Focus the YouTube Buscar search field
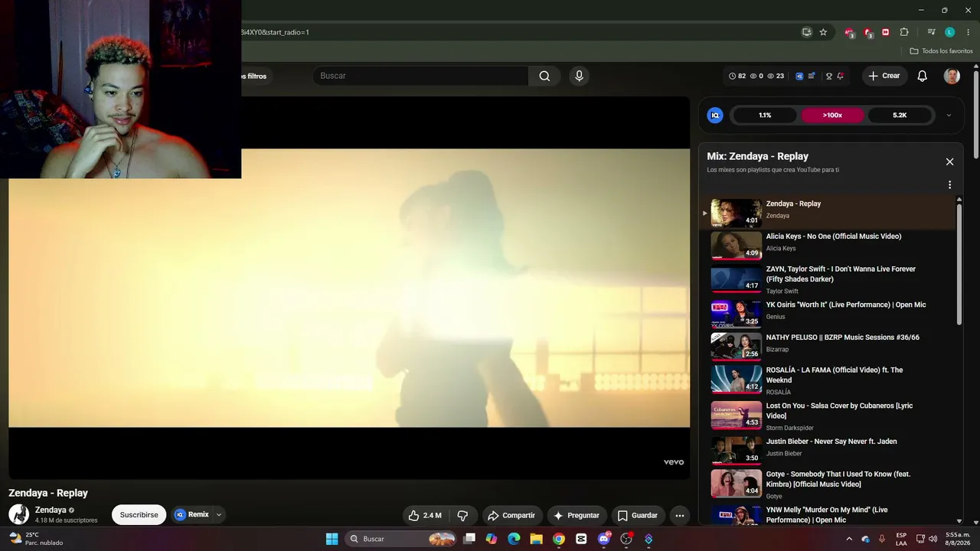The image size is (980, 551). (420, 76)
